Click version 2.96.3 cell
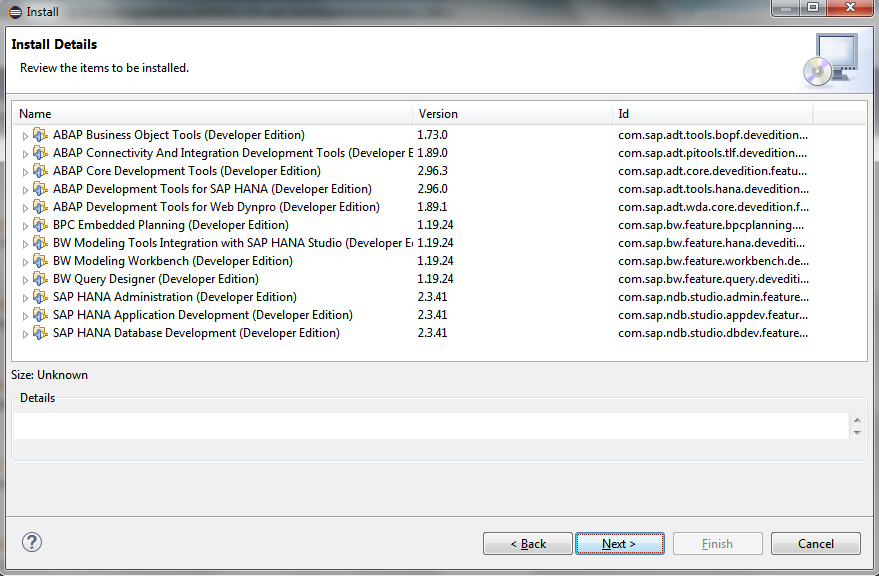Screen dimensions: 879x576 click(x=432, y=171)
